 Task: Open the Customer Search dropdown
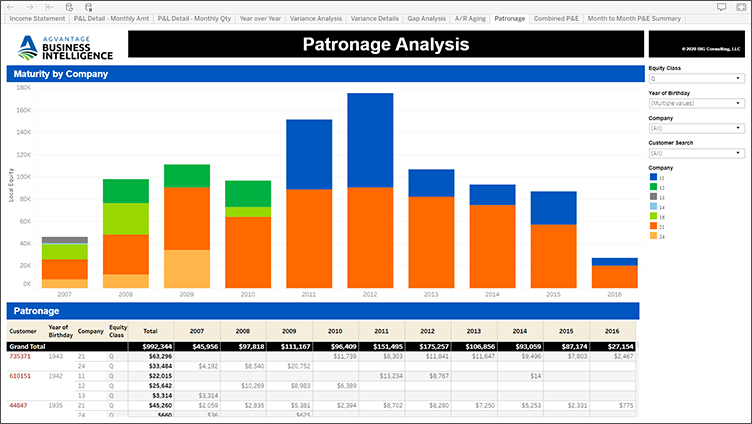695,153
